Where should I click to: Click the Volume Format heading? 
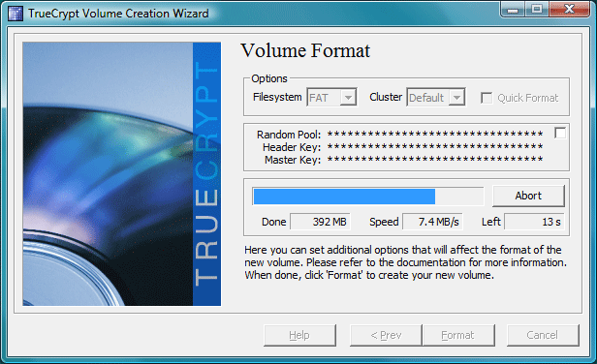[x=305, y=50]
